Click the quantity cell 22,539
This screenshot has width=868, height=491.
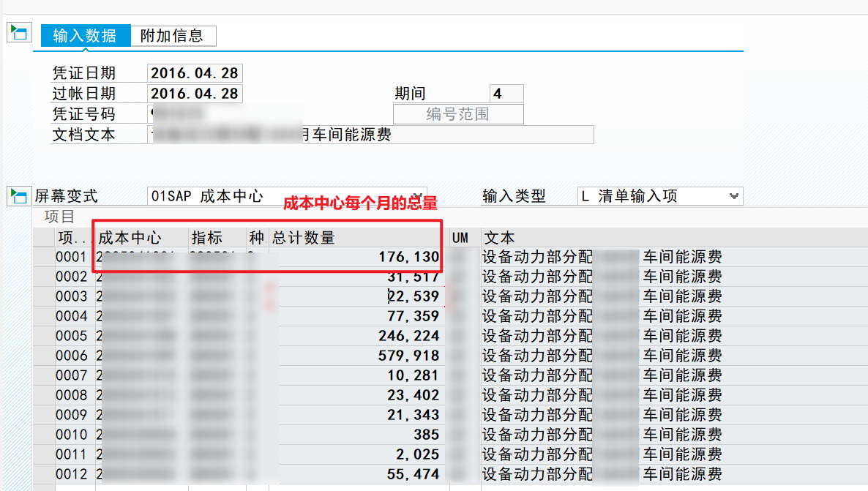point(357,296)
